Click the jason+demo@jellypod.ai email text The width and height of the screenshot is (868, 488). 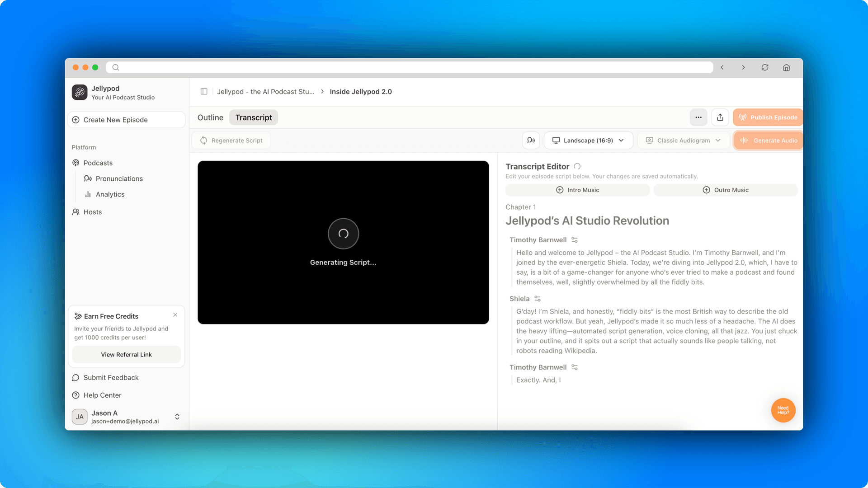[x=125, y=422]
